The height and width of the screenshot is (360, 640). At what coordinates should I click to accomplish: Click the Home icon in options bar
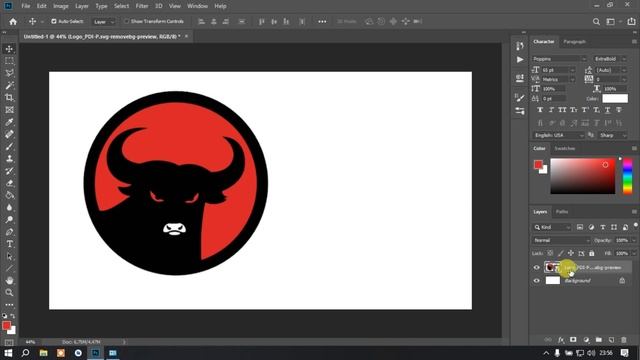13,22
